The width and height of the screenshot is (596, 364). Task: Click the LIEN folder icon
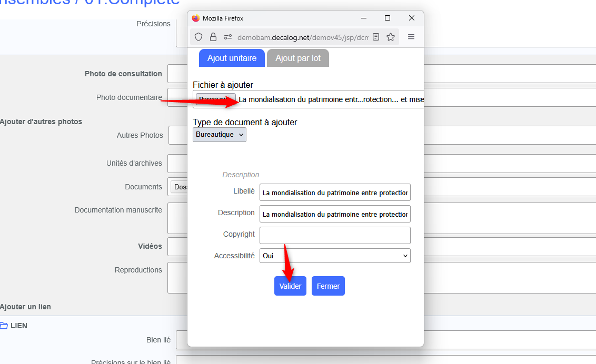(4, 326)
